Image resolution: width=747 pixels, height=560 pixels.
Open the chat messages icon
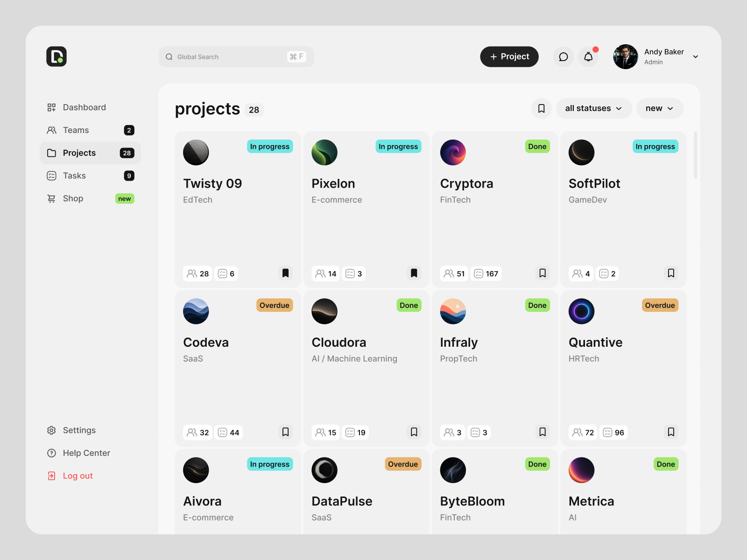(x=564, y=57)
